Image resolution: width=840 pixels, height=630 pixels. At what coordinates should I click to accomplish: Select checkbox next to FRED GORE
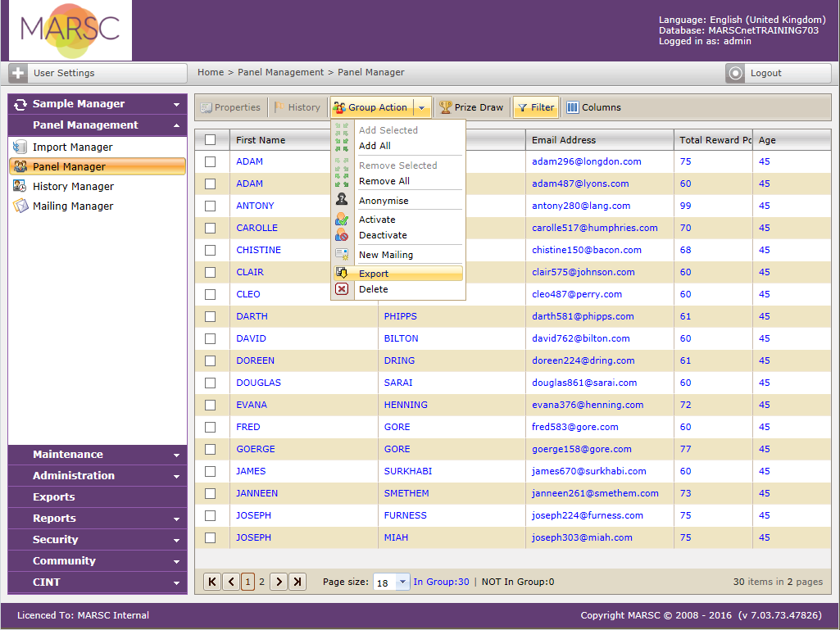(x=211, y=427)
